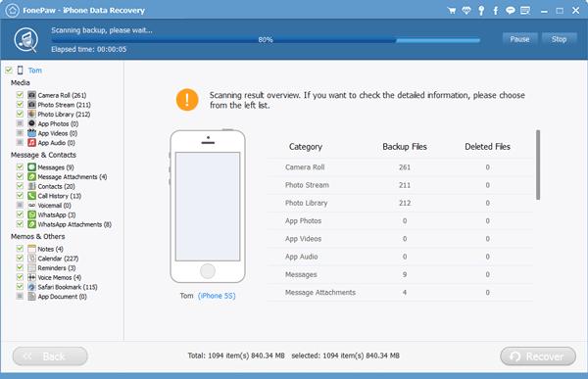The width and height of the screenshot is (588, 379).
Task: Select Safari Bookmark (115) in the tree
Action: coord(68,287)
